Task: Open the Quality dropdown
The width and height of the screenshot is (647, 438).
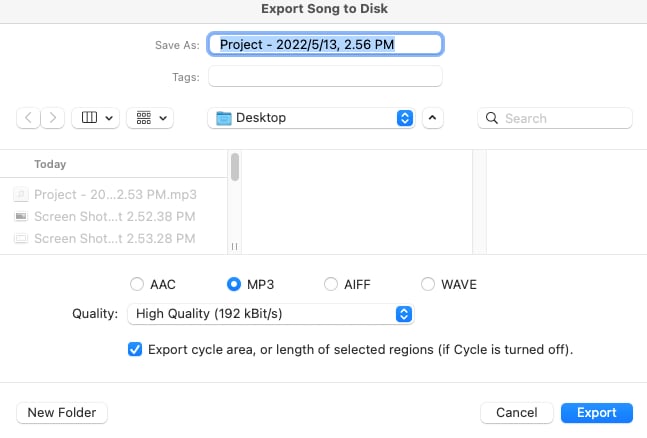Action: point(270,314)
